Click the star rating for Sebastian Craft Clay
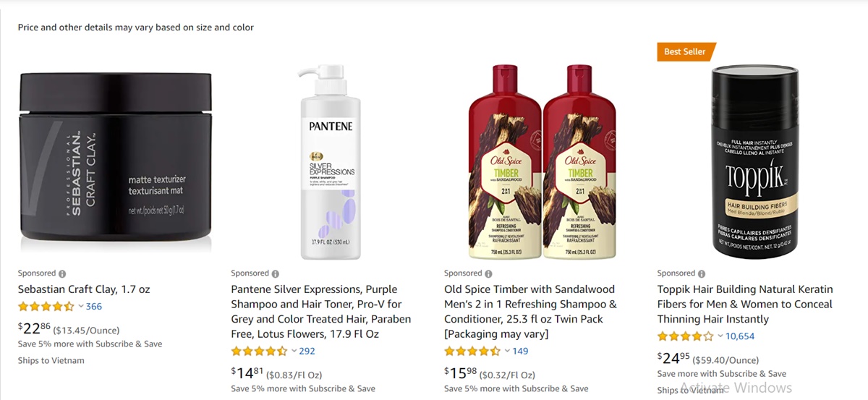The width and height of the screenshot is (868, 400). tap(46, 307)
